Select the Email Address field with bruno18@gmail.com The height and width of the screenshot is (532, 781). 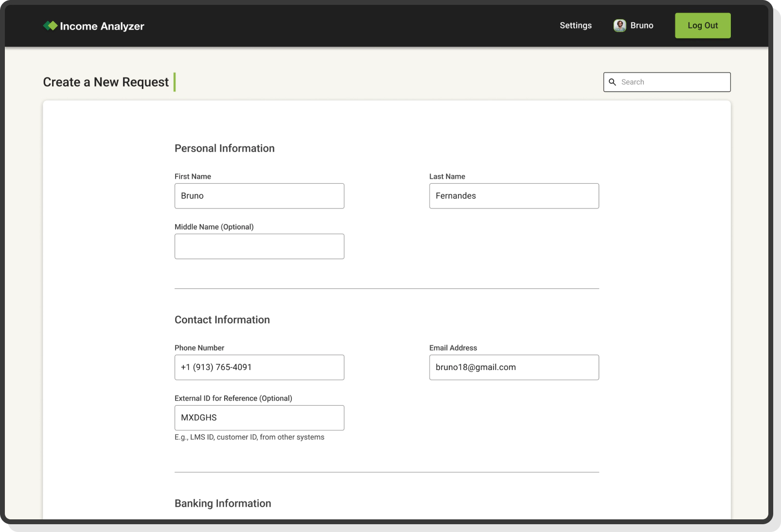click(x=514, y=367)
